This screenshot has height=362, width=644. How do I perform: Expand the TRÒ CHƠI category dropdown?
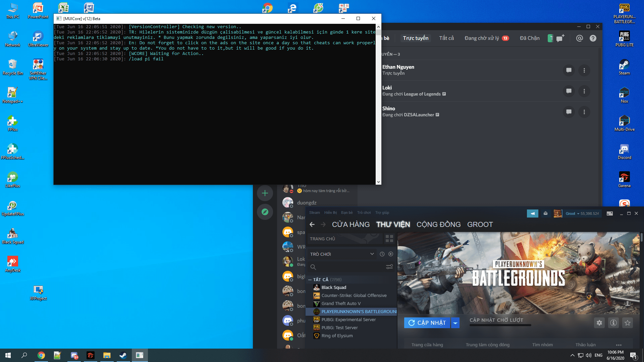pyautogui.click(x=372, y=254)
